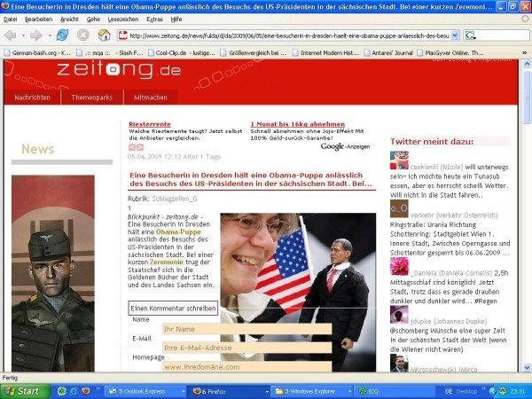Click the zeitong.de logo
Screen dimensions: 532x399
119,69
